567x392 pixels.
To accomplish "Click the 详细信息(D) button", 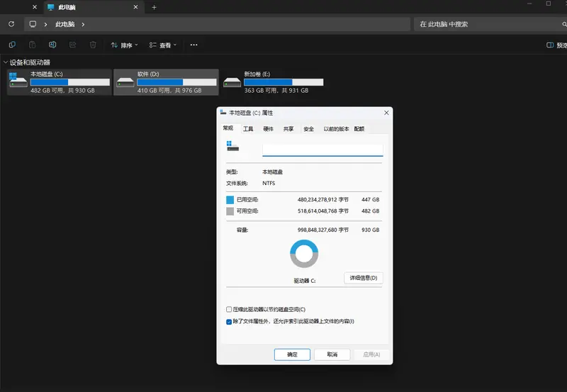I will [x=364, y=278].
